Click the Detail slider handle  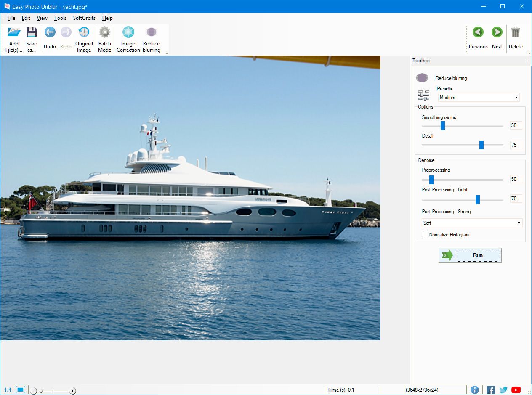coord(481,145)
